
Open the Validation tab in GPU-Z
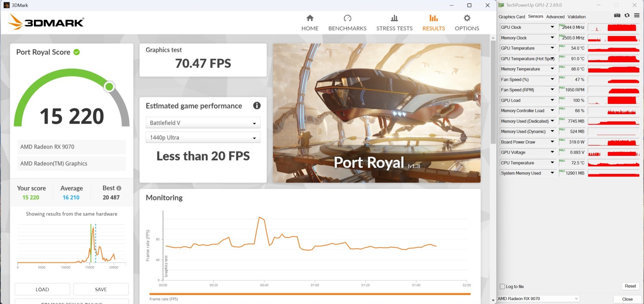click(577, 17)
